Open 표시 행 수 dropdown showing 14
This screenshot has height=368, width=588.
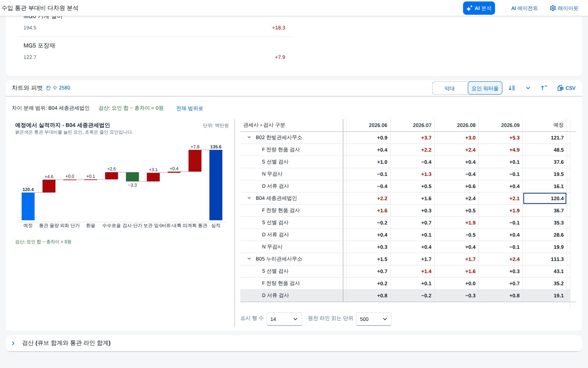[284, 319]
